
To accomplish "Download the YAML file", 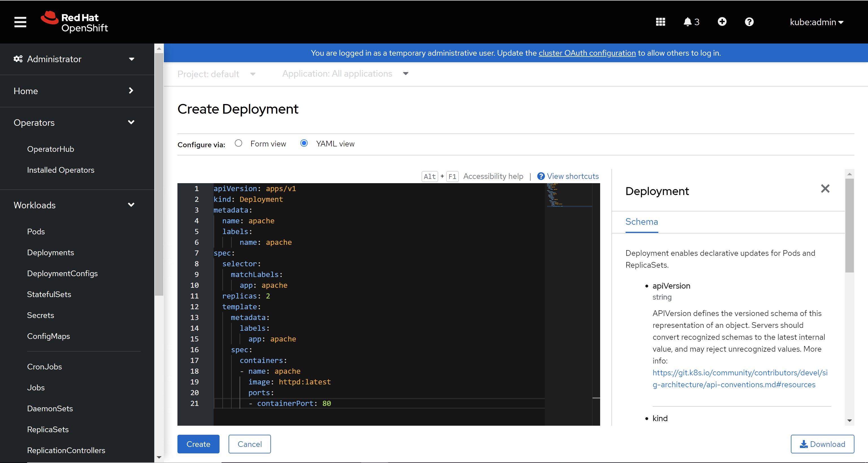I will (x=822, y=444).
